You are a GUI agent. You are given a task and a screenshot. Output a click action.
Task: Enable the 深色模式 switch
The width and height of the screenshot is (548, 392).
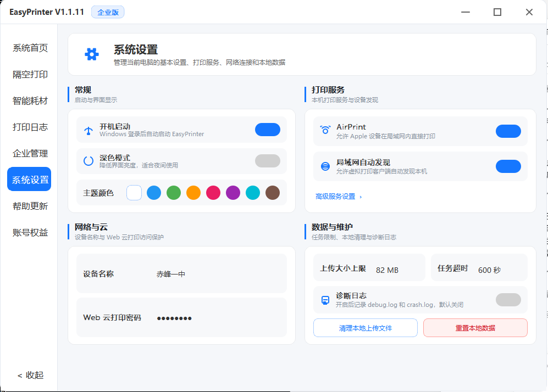coord(267,161)
